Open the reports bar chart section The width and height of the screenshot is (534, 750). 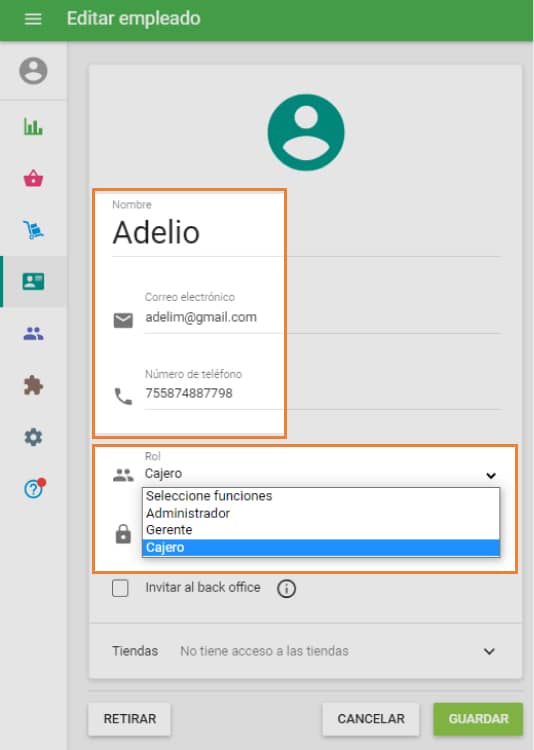[33, 127]
